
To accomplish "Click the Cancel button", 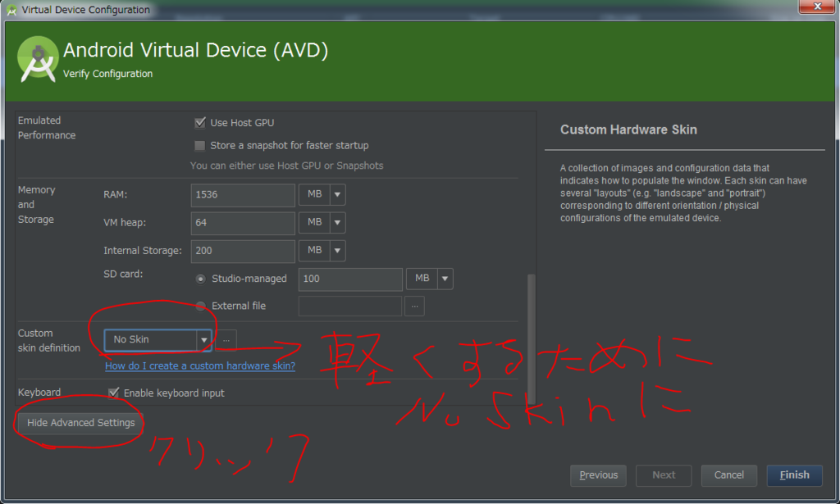I will (x=728, y=475).
